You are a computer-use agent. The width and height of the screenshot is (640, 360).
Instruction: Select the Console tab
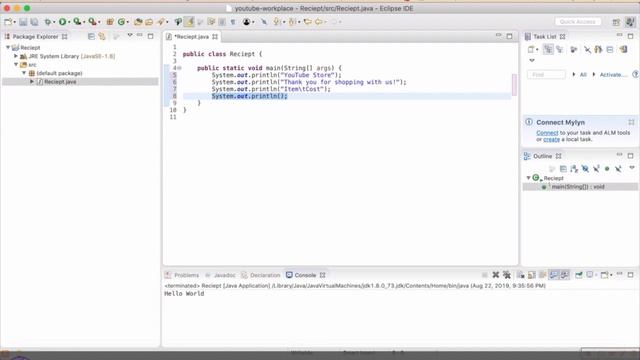click(x=305, y=275)
